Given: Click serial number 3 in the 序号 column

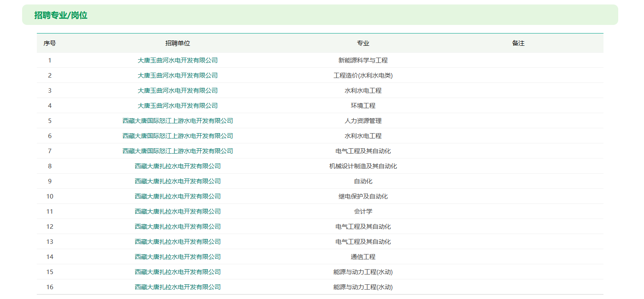Looking at the screenshot, I should pyautogui.click(x=50, y=91).
